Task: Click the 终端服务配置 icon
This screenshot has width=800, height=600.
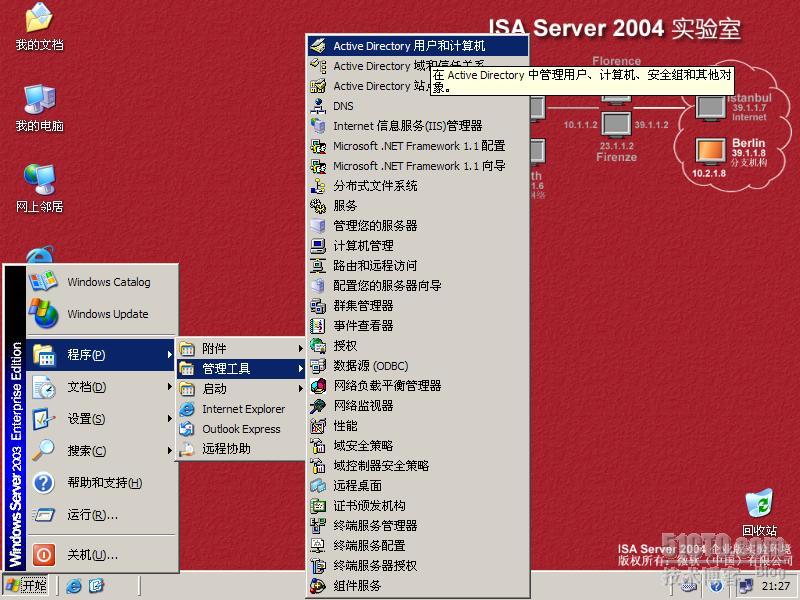Action: coord(318,546)
